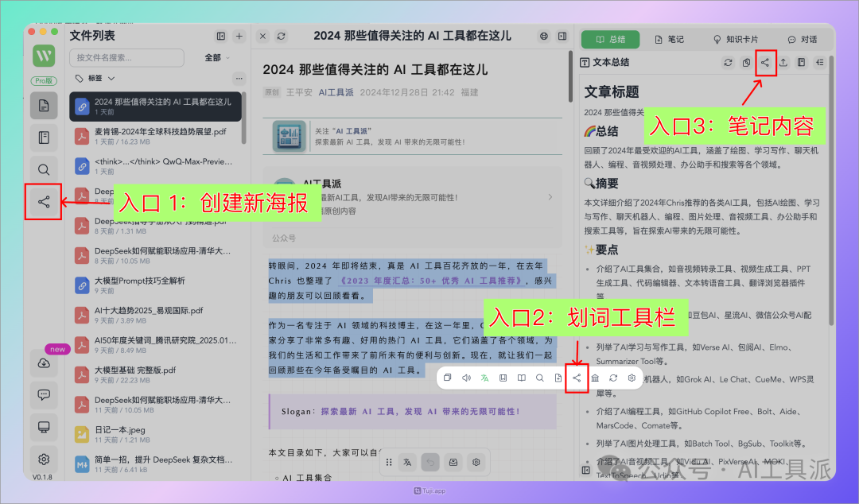Switch to the 对话 tab
The width and height of the screenshot is (859, 504).
coord(803,40)
